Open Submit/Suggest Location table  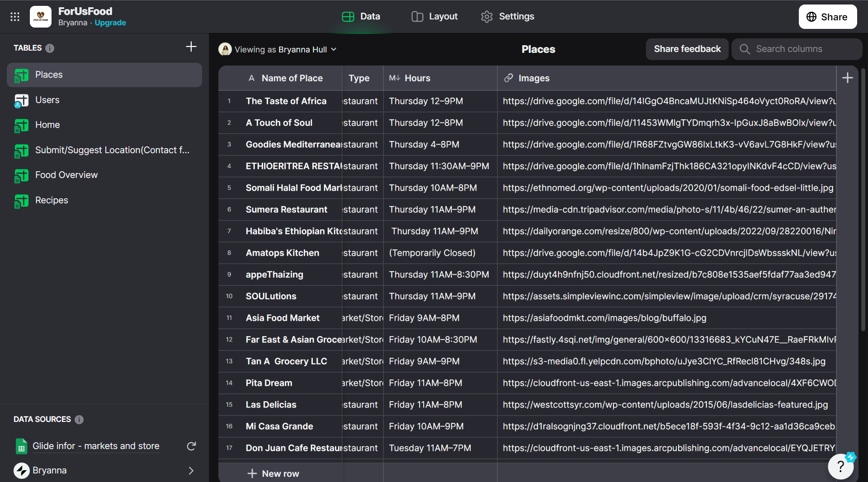104,150
